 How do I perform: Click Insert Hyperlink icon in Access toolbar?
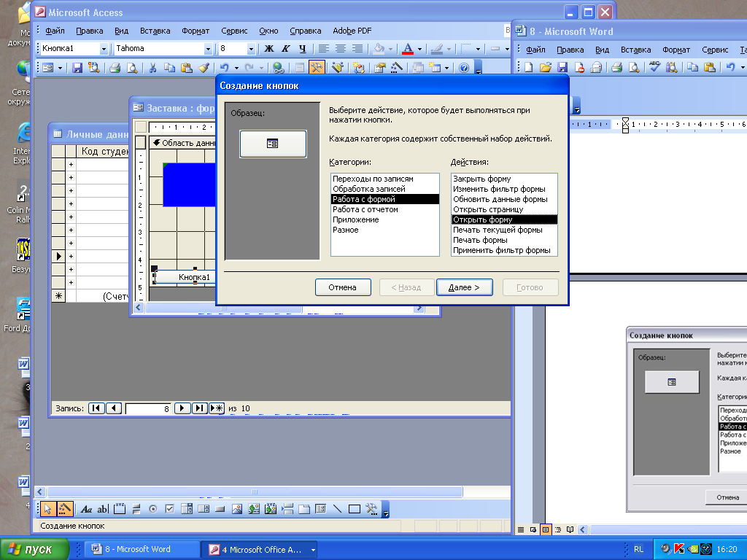pyautogui.click(x=278, y=68)
